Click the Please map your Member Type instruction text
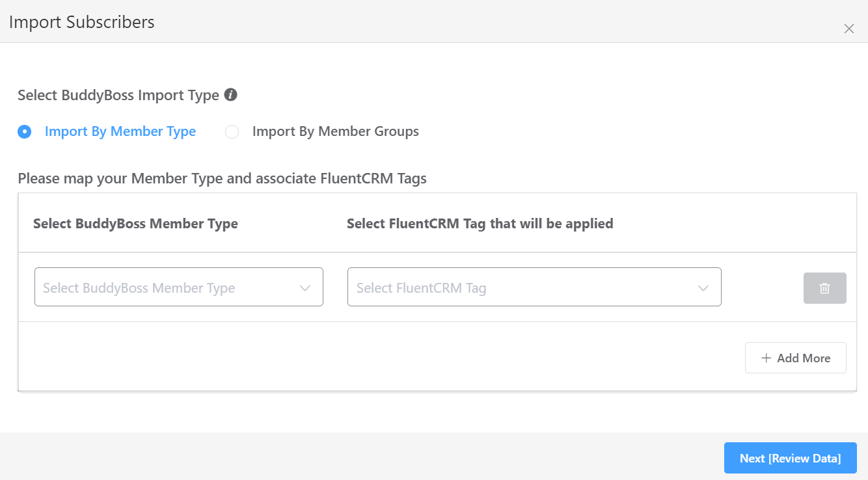This screenshot has width=868, height=480. [x=222, y=178]
